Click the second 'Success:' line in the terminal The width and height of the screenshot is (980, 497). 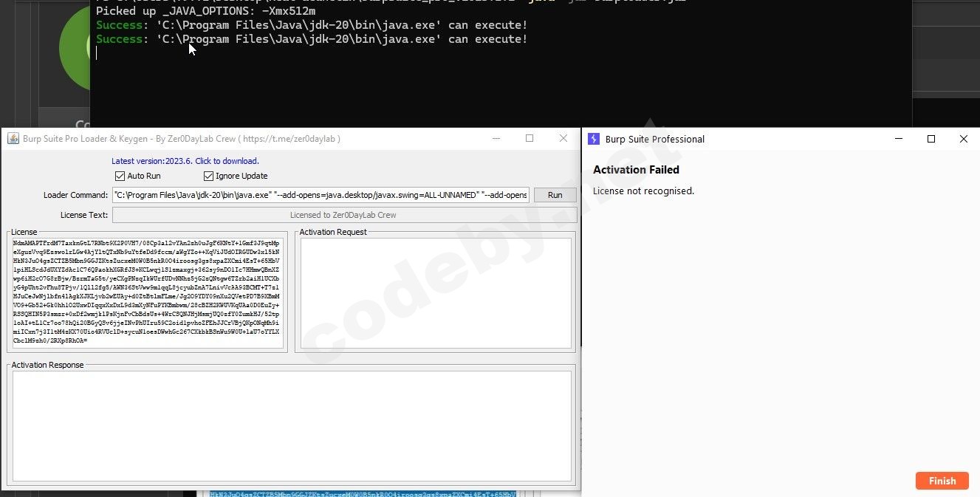pyautogui.click(x=312, y=39)
